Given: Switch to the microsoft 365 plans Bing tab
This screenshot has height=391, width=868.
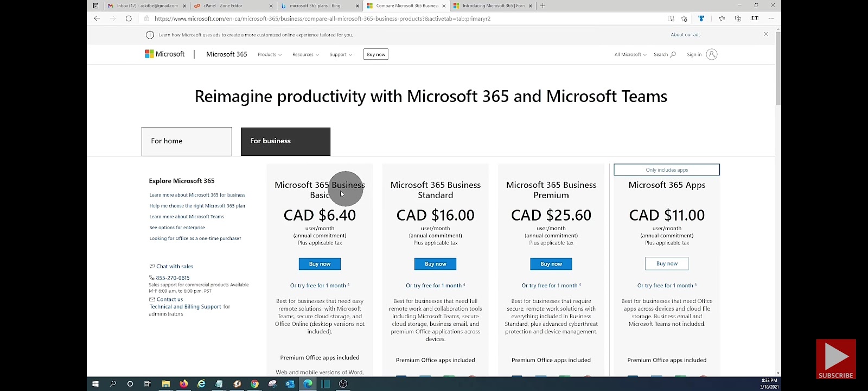Looking at the screenshot, I should click(320, 6).
